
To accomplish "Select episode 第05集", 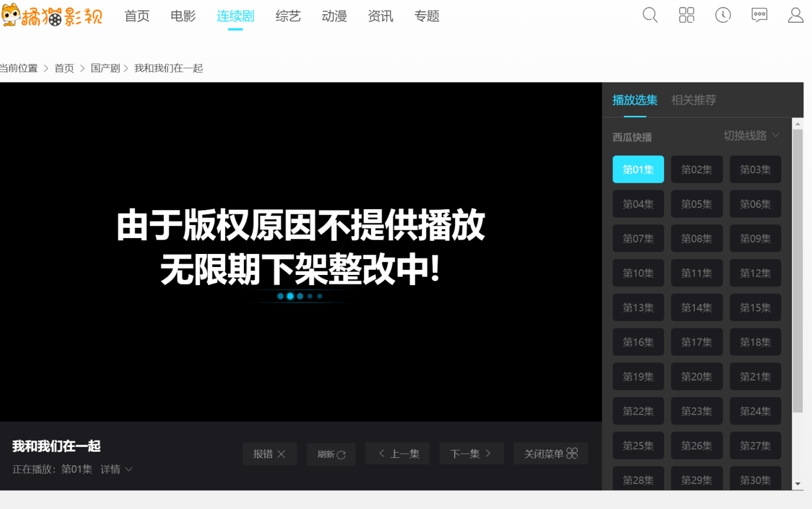I will pyautogui.click(x=697, y=204).
